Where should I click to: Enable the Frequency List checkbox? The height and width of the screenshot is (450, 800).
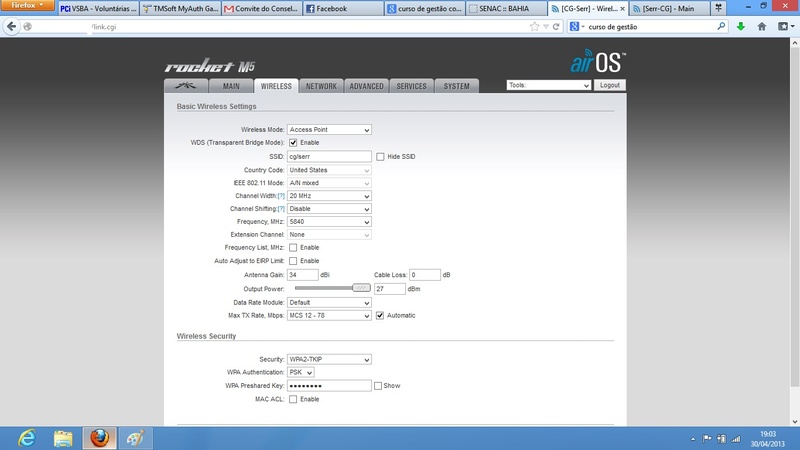click(x=293, y=247)
